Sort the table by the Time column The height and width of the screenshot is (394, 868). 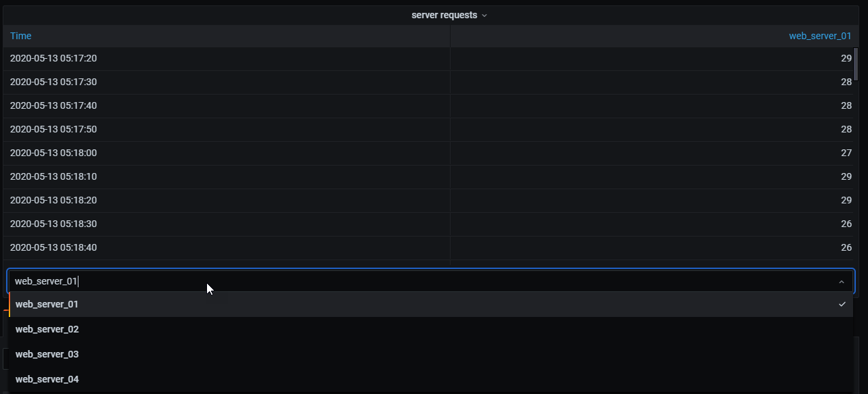(20, 35)
